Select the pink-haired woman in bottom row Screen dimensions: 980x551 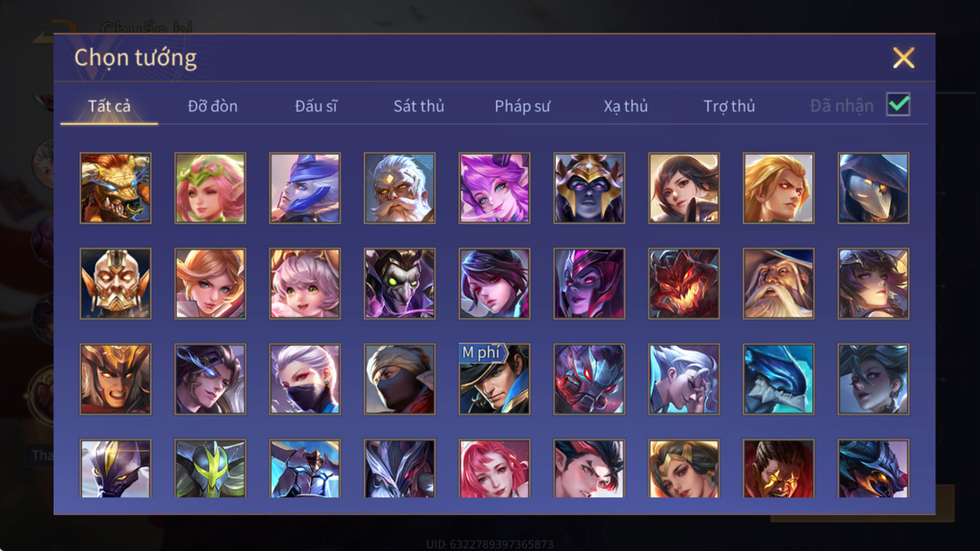[494, 468]
